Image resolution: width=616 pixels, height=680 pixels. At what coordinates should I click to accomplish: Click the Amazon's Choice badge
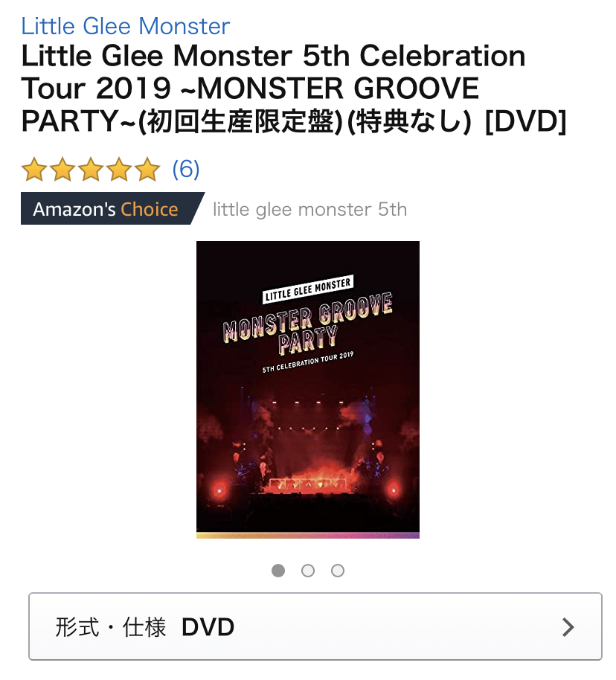pyautogui.click(x=112, y=208)
